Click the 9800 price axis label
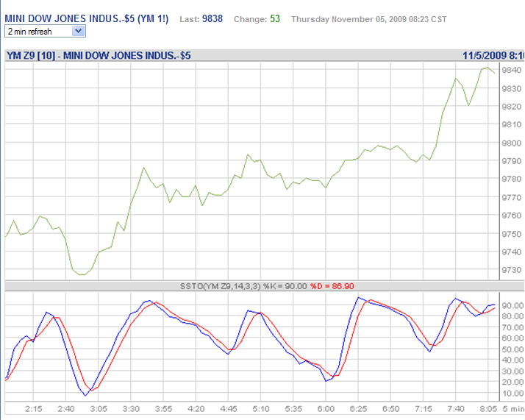This screenshot has height=420, width=525. coord(511,143)
